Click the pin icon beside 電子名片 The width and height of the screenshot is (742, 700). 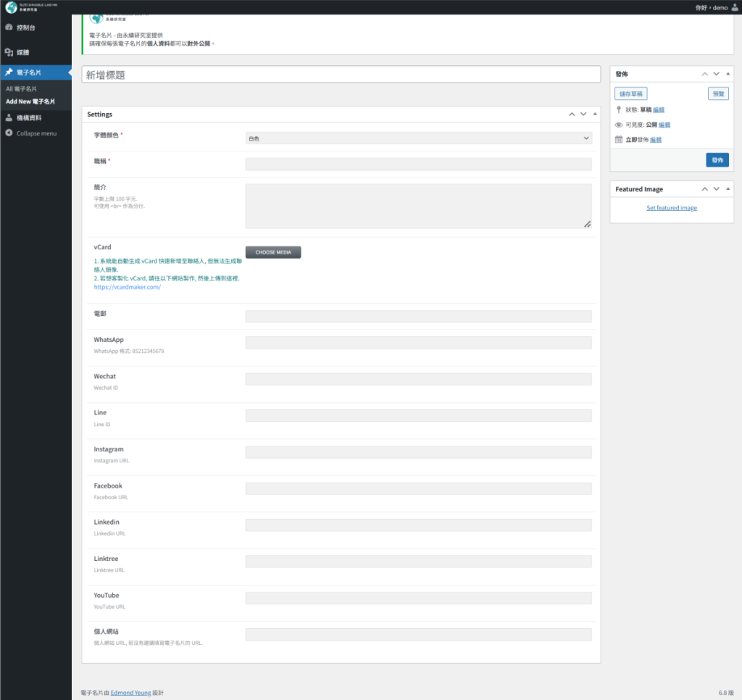[9, 72]
